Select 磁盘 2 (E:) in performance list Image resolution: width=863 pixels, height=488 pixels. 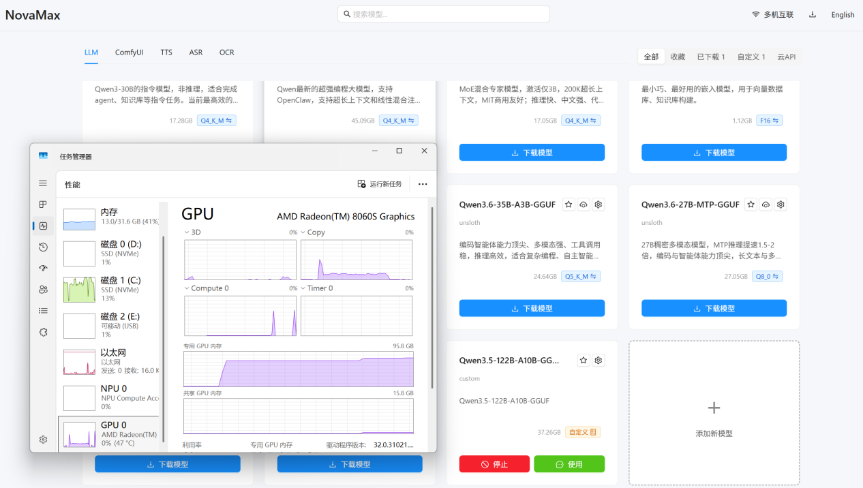click(x=110, y=325)
